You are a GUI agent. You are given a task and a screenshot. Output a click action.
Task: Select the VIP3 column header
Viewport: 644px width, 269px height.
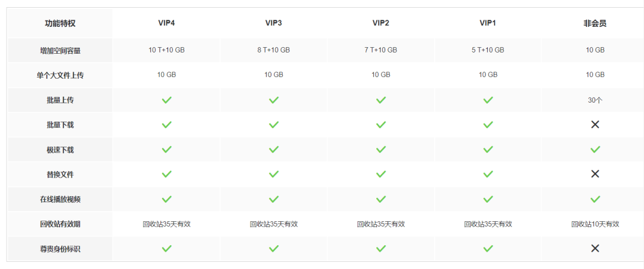click(x=274, y=23)
